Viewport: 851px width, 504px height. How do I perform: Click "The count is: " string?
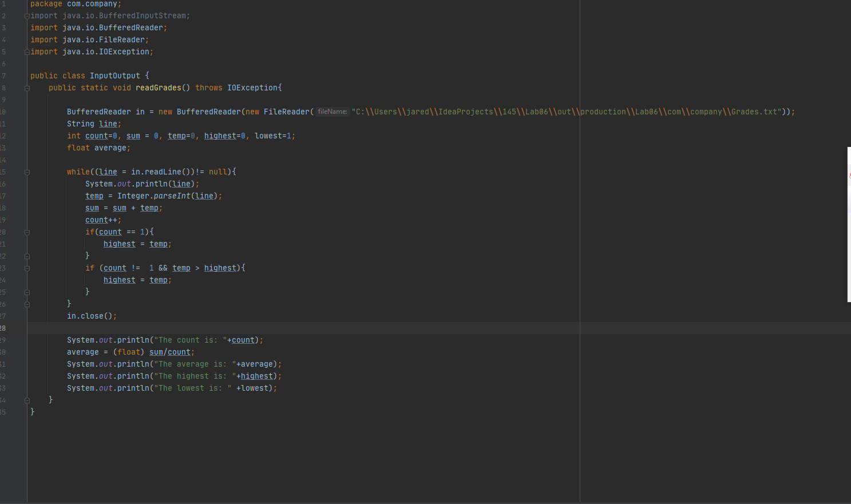click(191, 340)
